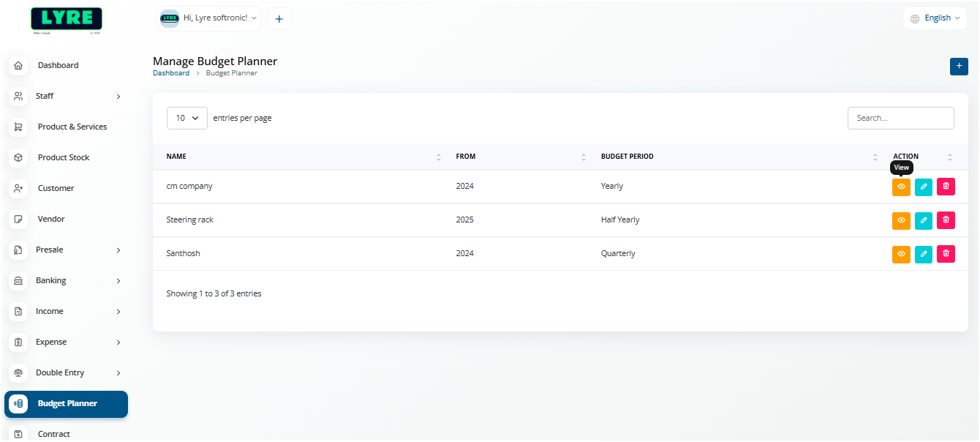The width and height of the screenshot is (980, 442).
Task: Open the English language dropdown
Action: (x=935, y=18)
